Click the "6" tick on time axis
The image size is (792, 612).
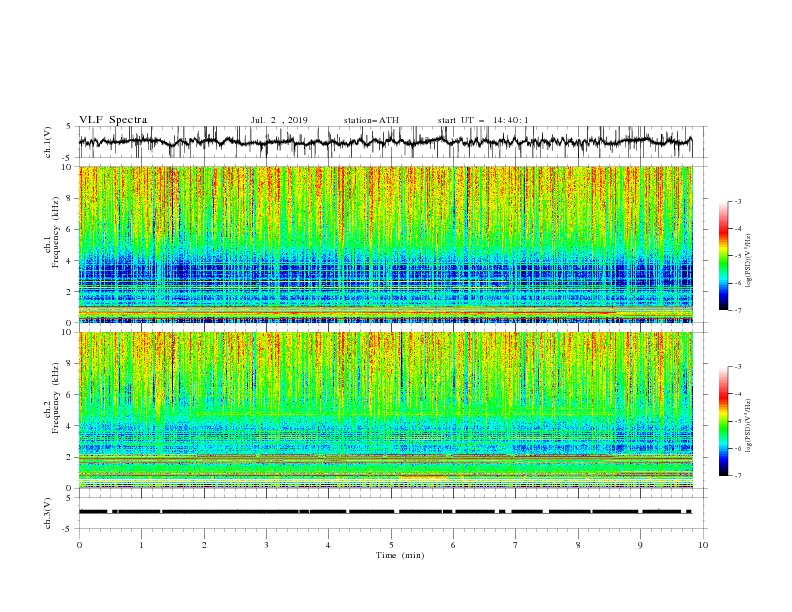click(x=453, y=545)
